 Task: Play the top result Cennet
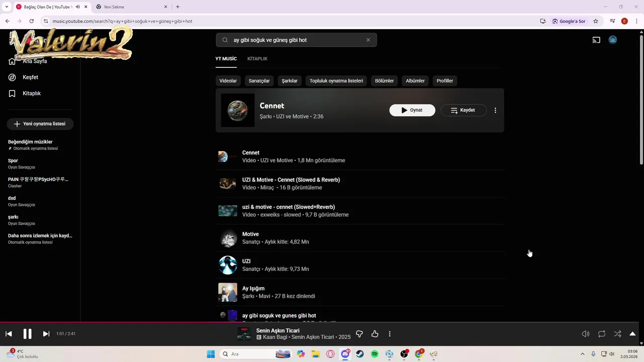pyautogui.click(x=412, y=110)
